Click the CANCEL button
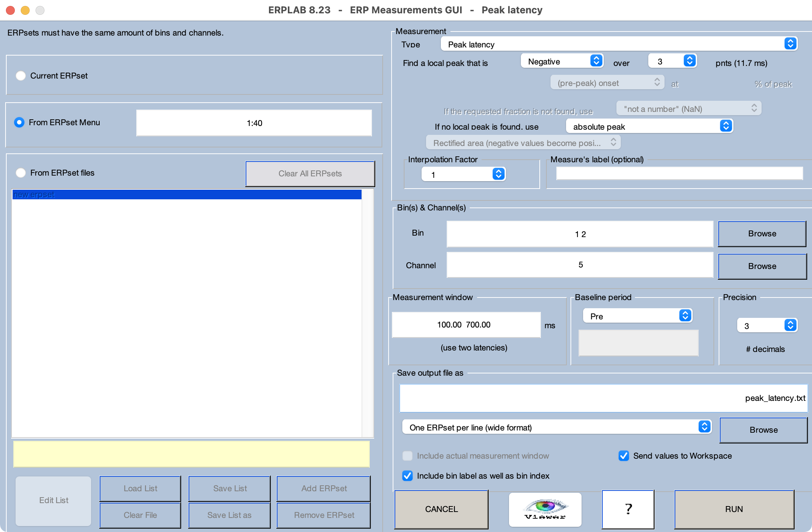The width and height of the screenshot is (812, 532). [x=441, y=509]
